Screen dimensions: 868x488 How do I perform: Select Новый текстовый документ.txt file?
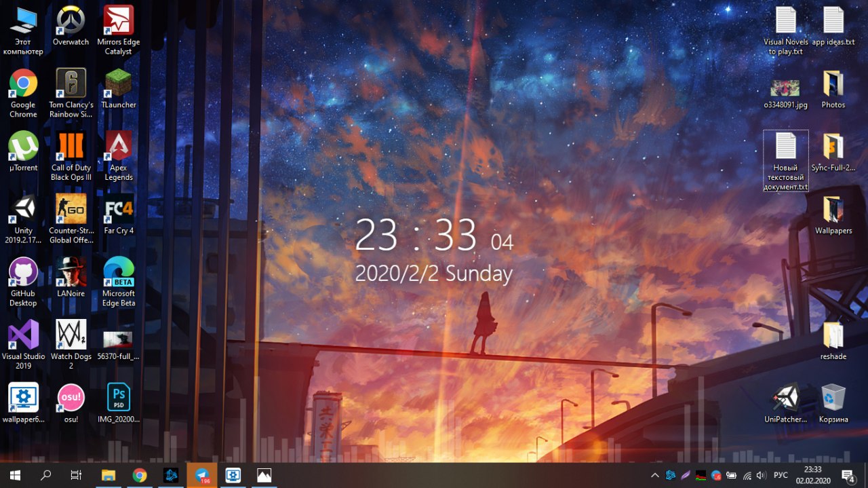785,162
